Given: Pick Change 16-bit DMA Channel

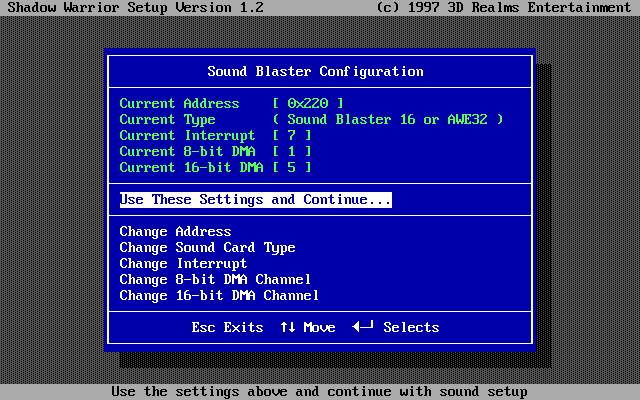Looking at the screenshot, I should point(219,296).
